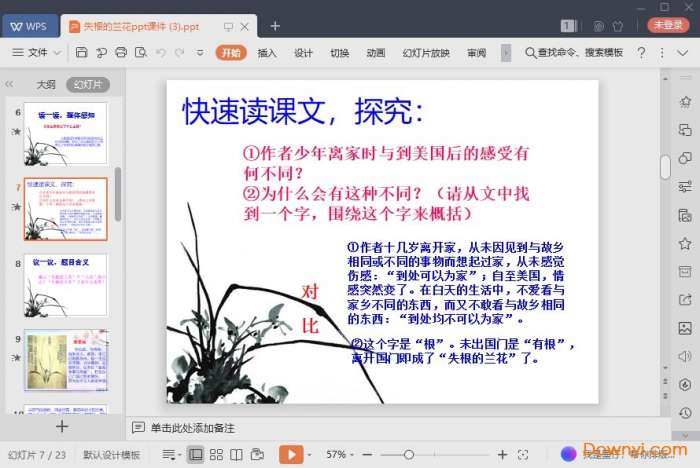Click the Undo arrow icon
Viewport: 700px width, 468px height.
coord(161,53)
